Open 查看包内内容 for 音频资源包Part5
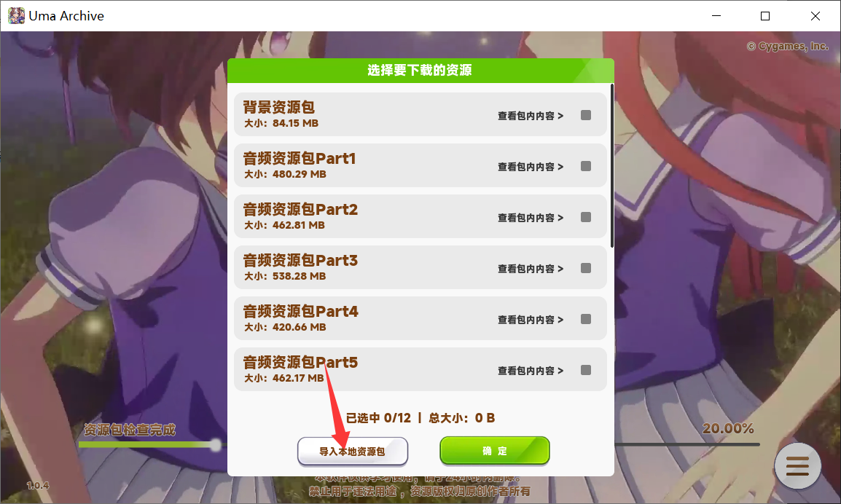 [x=531, y=371]
